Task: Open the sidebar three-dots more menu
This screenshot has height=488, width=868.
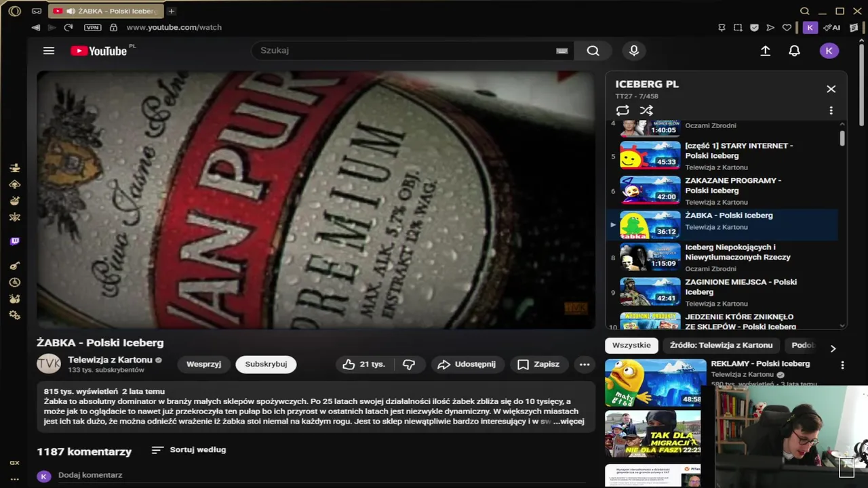Action: (x=14, y=479)
